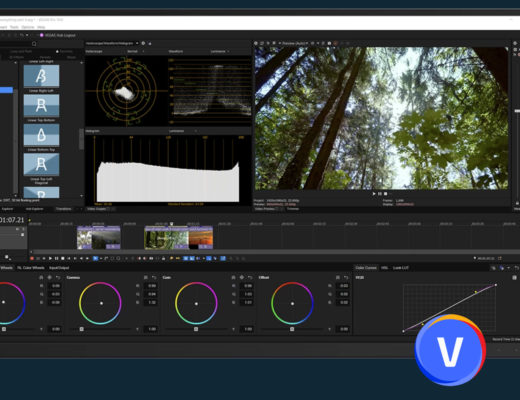Open the Options menu
Screen dimensions: 520x400
click(28, 27)
